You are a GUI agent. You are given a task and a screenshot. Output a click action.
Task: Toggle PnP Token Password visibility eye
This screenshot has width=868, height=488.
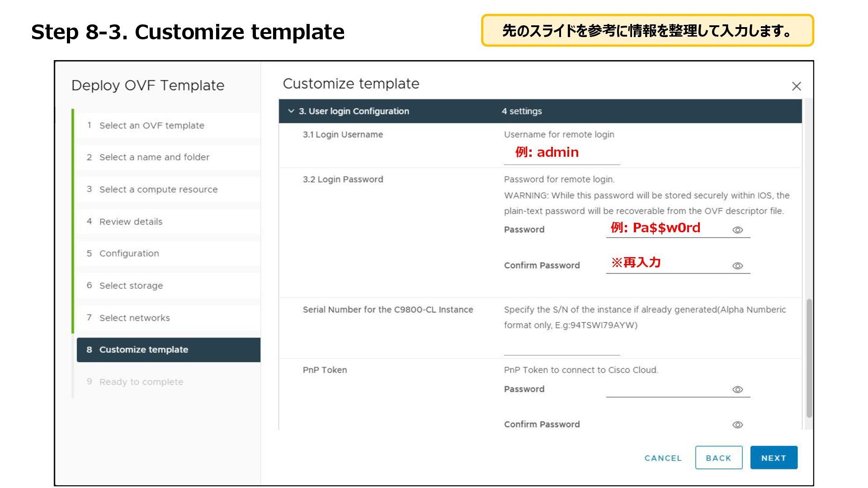tap(737, 389)
